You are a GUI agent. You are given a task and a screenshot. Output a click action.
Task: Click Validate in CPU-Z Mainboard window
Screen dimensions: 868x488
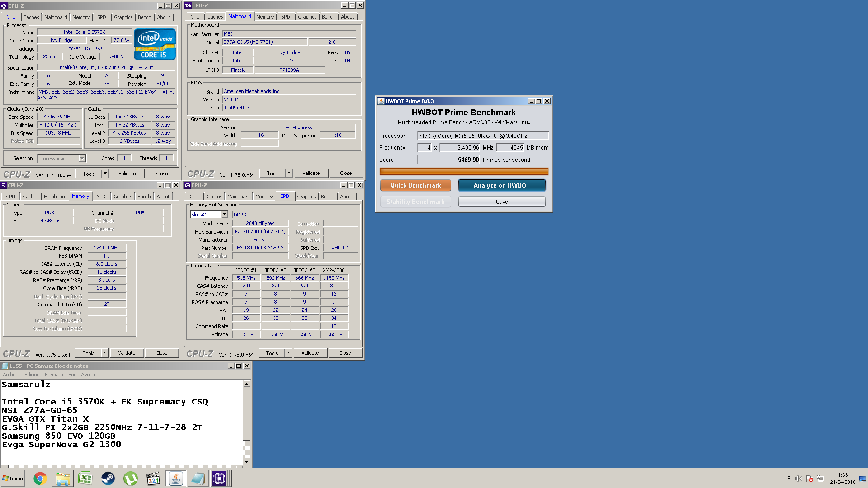tap(311, 173)
